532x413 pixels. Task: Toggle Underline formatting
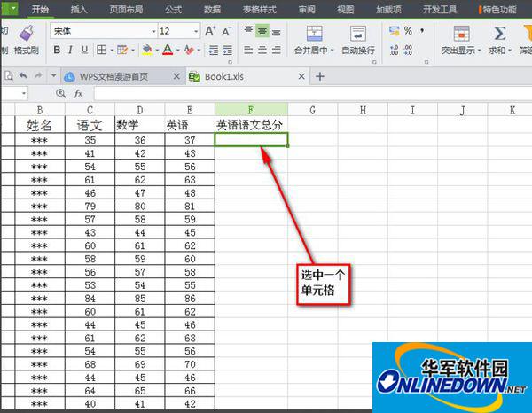click(84, 50)
